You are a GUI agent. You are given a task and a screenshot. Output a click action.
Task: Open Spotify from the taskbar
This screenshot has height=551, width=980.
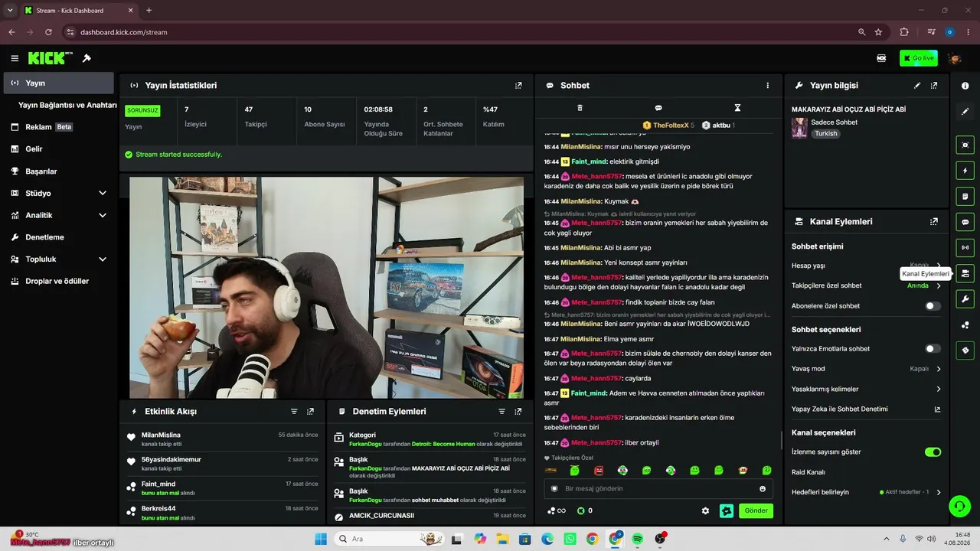637,539
